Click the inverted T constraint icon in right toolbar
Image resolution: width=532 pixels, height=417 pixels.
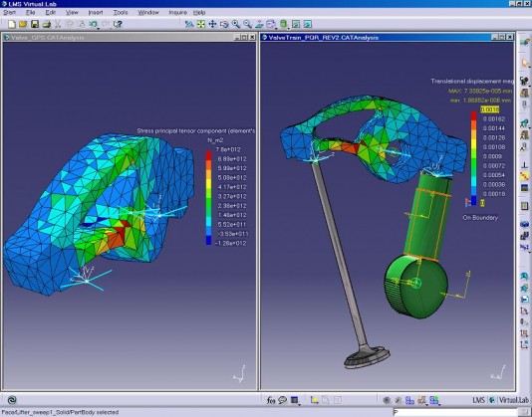pyautogui.click(x=525, y=165)
